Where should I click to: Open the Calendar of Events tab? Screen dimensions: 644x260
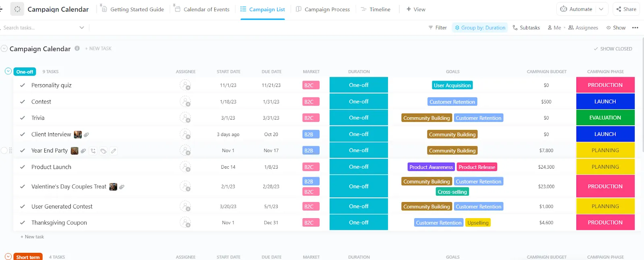[x=202, y=9]
